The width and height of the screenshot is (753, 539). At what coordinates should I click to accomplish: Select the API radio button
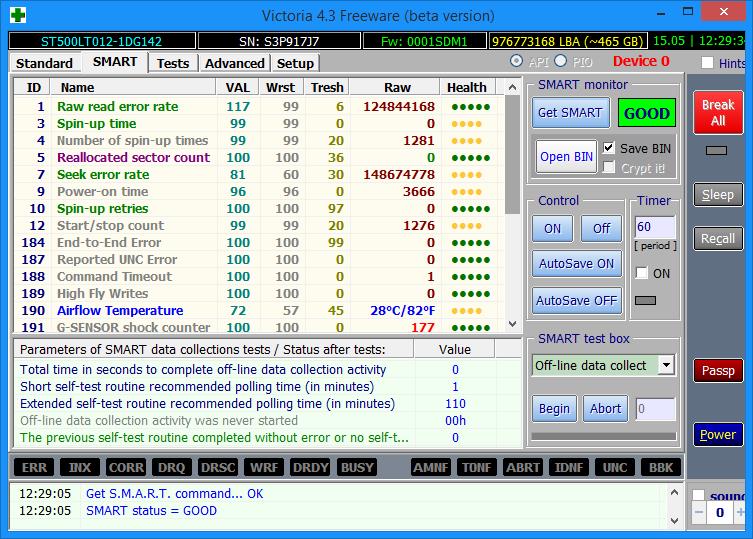[x=516, y=61]
